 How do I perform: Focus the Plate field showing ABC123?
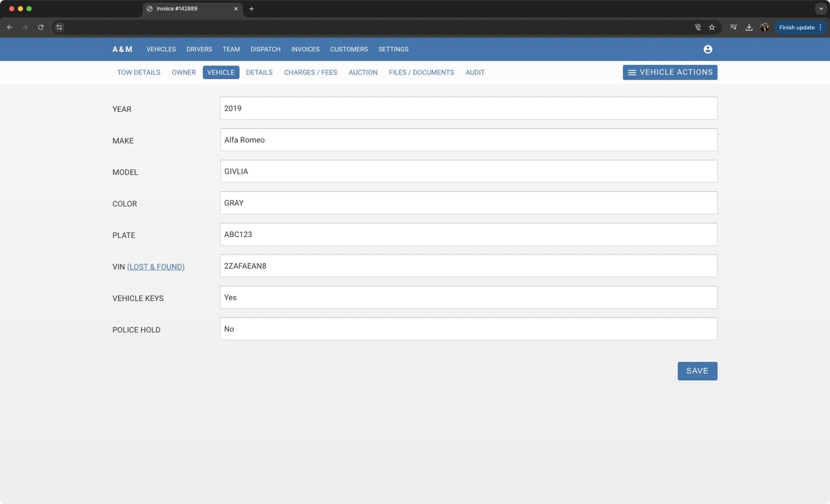468,235
